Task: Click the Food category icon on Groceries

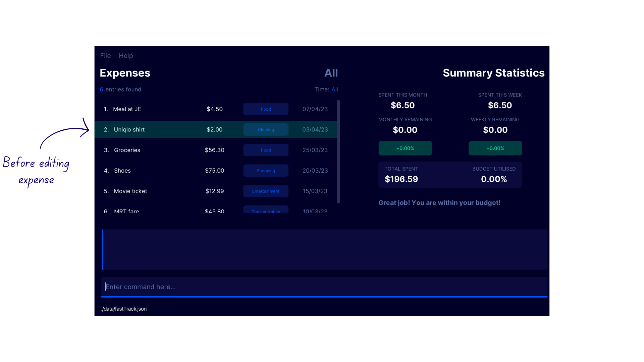Action: point(266,150)
